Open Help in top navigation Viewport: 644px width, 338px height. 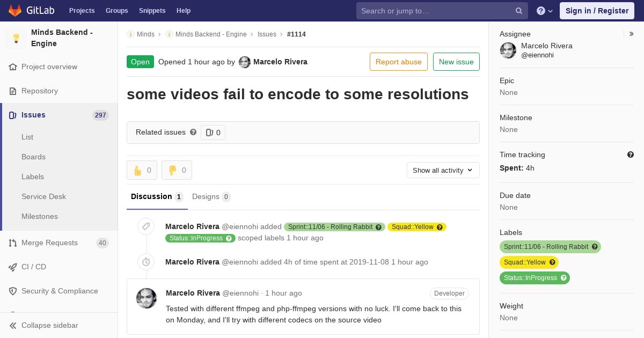point(184,11)
